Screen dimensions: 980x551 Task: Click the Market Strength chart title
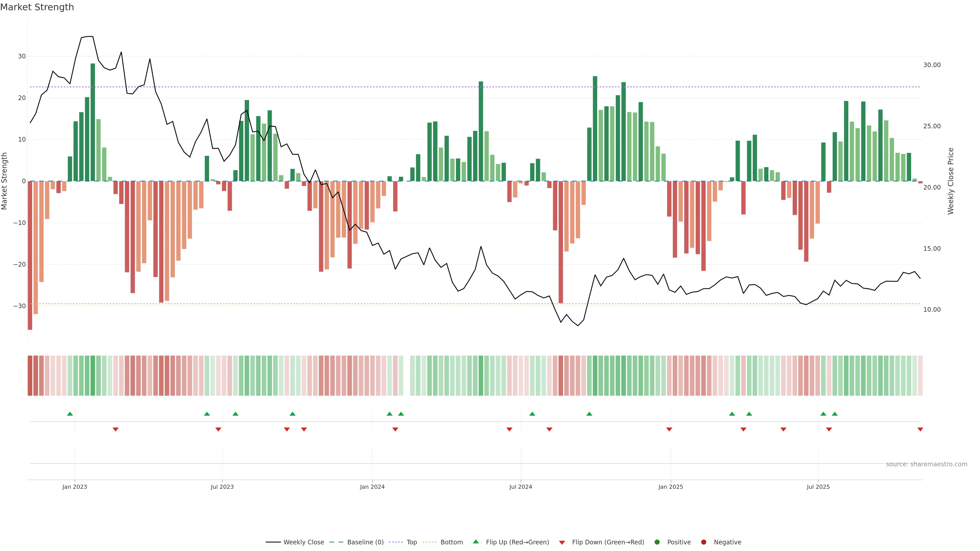click(37, 7)
